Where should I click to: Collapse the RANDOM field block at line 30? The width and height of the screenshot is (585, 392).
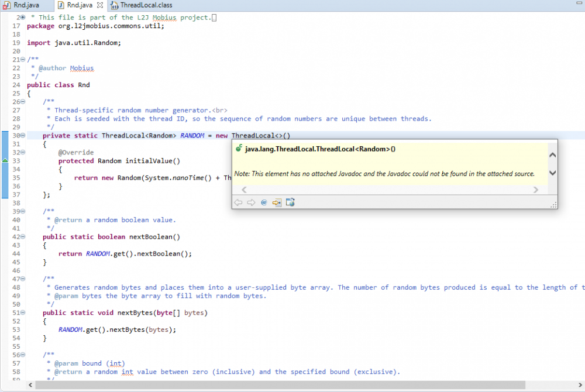tap(22, 136)
